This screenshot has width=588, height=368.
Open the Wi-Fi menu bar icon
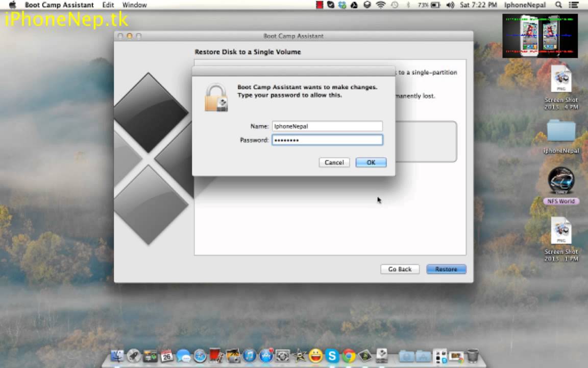tap(381, 5)
